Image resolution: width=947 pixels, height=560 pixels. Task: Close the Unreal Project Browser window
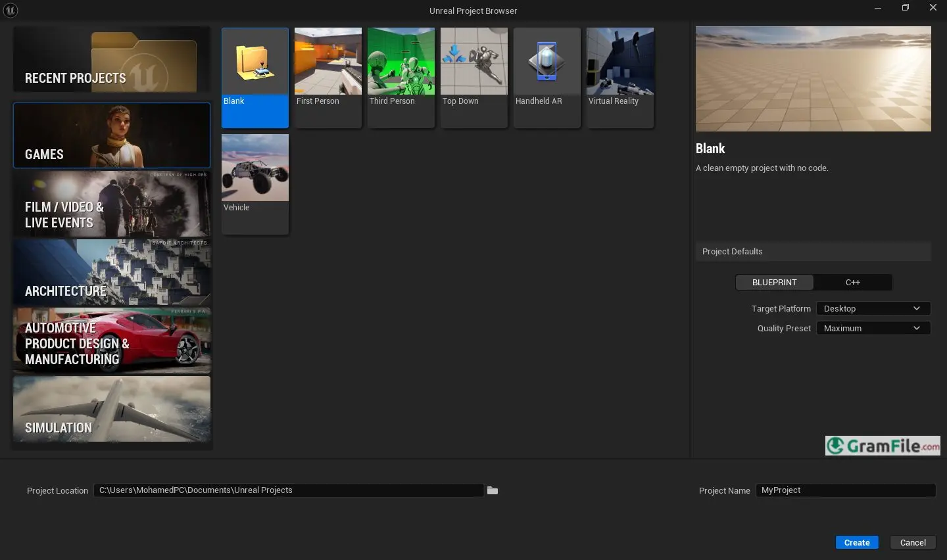[x=933, y=8]
